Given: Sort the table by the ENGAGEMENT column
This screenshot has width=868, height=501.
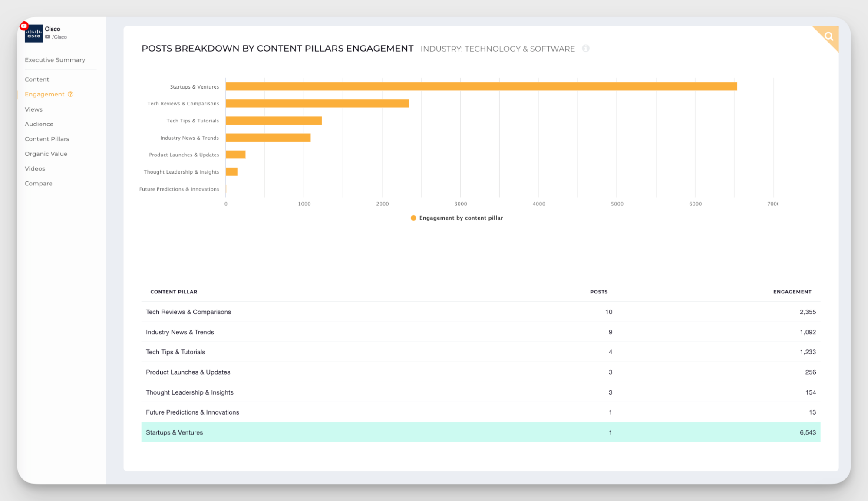Looking at the screenshot, I should click(792, 292).
